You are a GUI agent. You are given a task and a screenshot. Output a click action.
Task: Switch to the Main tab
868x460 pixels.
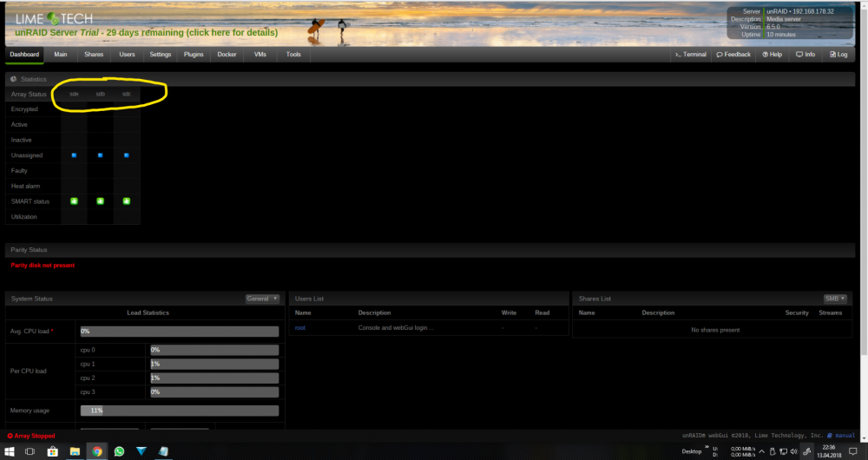61,55
